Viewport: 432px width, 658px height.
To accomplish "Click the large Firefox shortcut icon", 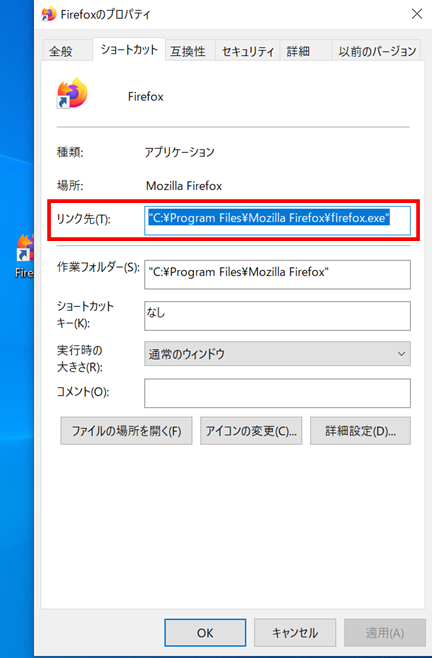I will tap(72, 93).
